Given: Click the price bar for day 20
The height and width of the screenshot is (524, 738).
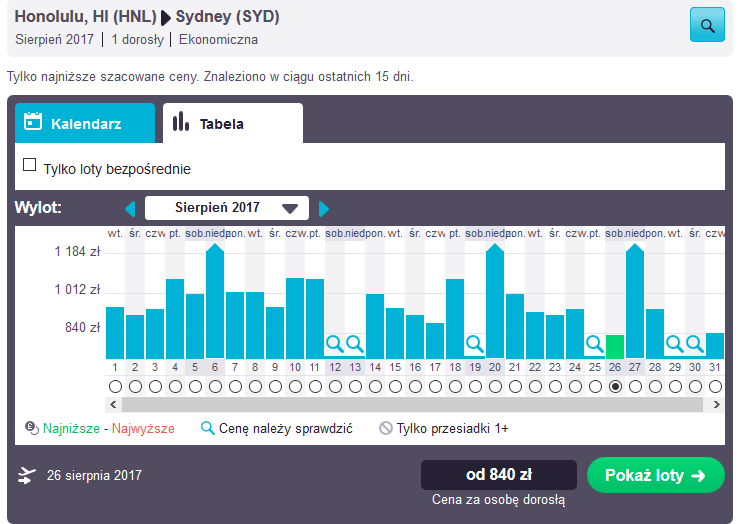Looking at the screenshot, I should coord(495,301).
